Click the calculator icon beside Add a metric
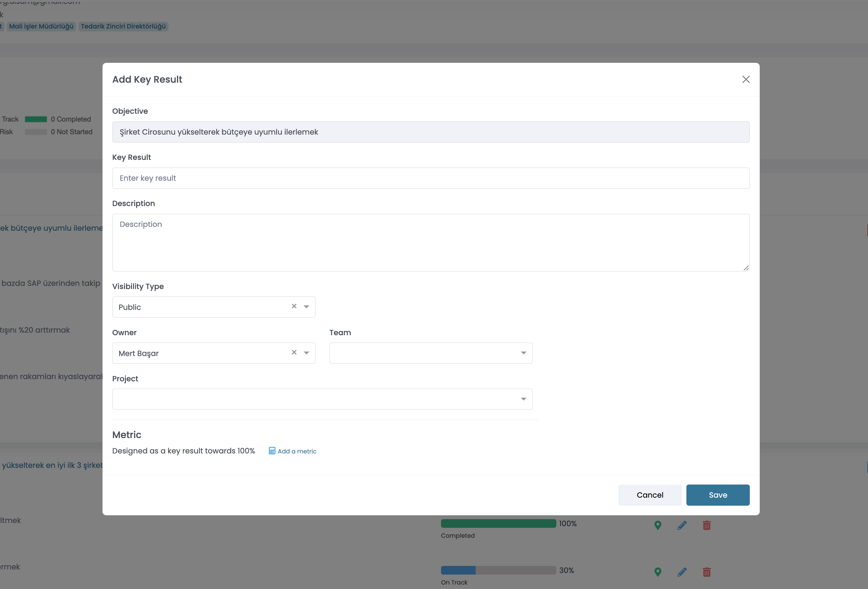This screenshot has width=868, height=589. coord(272,451)
